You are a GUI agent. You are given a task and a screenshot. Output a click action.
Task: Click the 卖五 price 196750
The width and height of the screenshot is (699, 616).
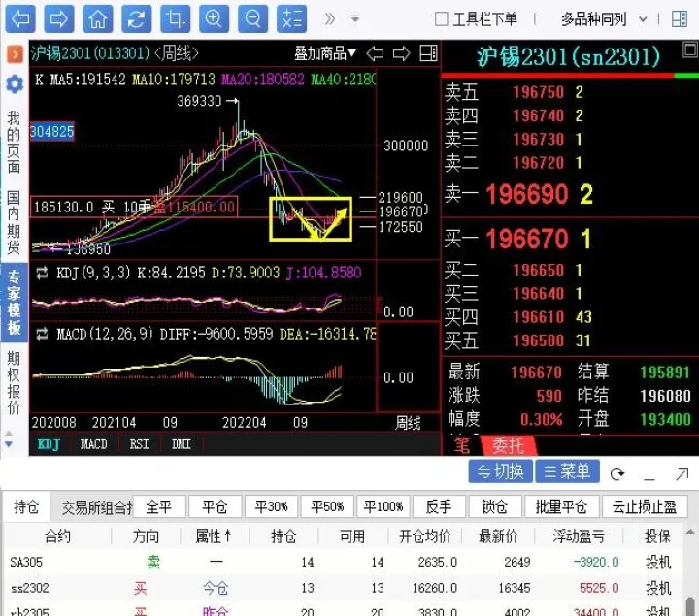click(x=538, y=92)
